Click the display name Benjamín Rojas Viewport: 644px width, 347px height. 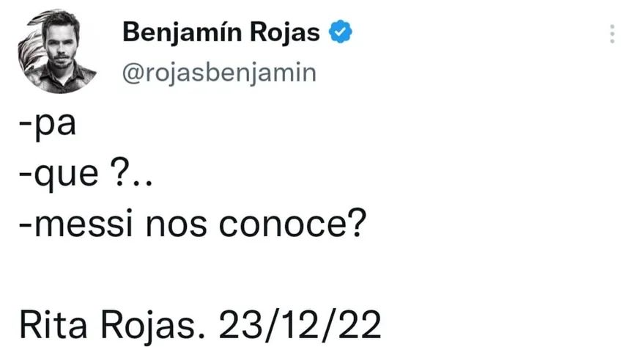221,32
